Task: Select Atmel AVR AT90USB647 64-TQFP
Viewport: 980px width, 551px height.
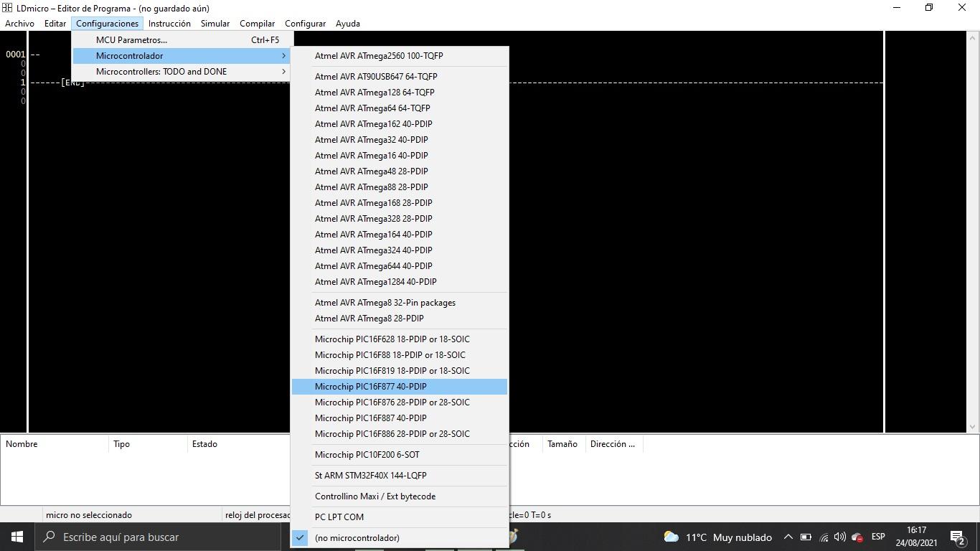Action: point(400,77)
